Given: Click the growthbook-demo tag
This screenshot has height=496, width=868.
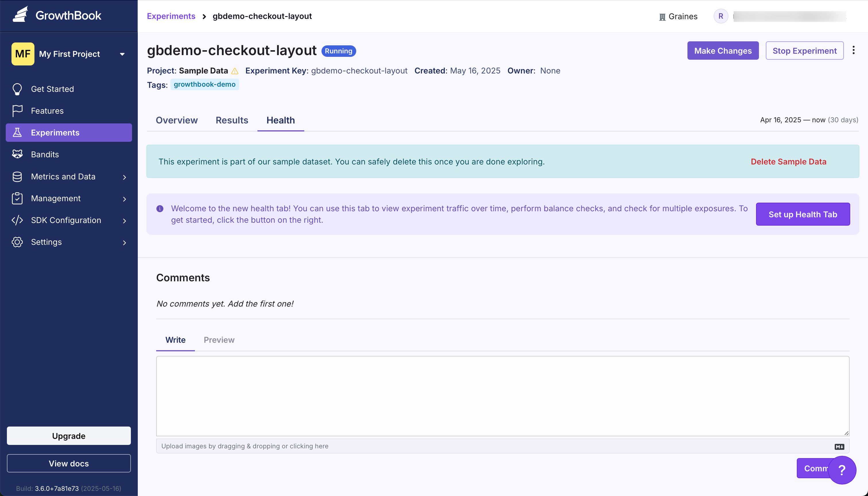Looking at the screenshot, I should tap(204, 84).
